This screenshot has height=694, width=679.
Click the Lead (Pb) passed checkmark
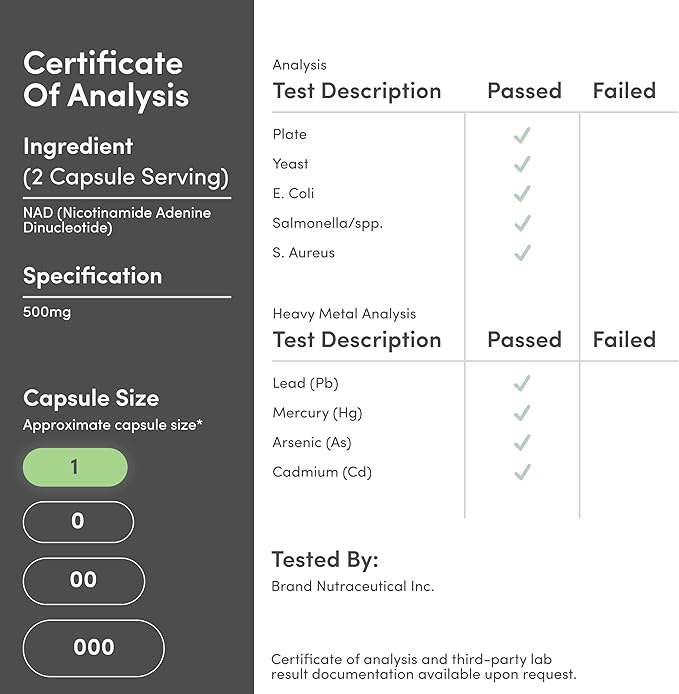(x=521, y=384)
